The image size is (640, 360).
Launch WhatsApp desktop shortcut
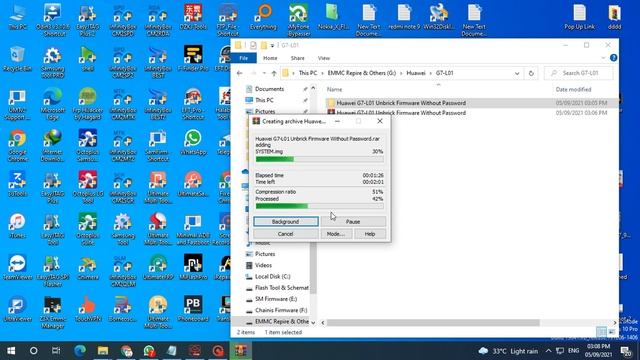(x=193, y=143)
